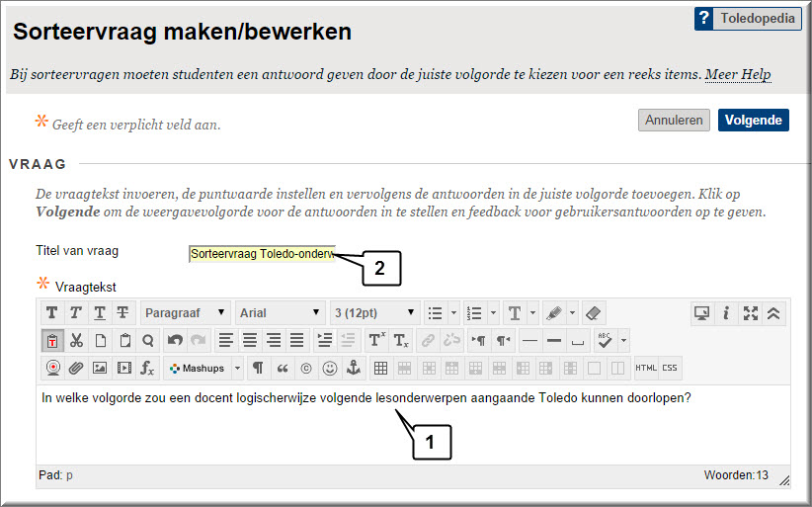Image resolution: width=812 pixels, height=507 pixels.
Task: Set left-to-right text direction
Action: tap(478, 341)
